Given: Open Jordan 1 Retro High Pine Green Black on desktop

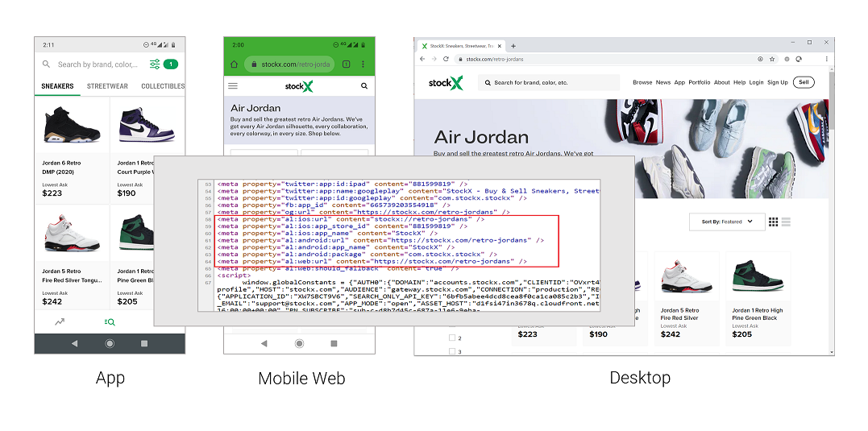Looking at the screenshot, I should click(x=758, y=299).
